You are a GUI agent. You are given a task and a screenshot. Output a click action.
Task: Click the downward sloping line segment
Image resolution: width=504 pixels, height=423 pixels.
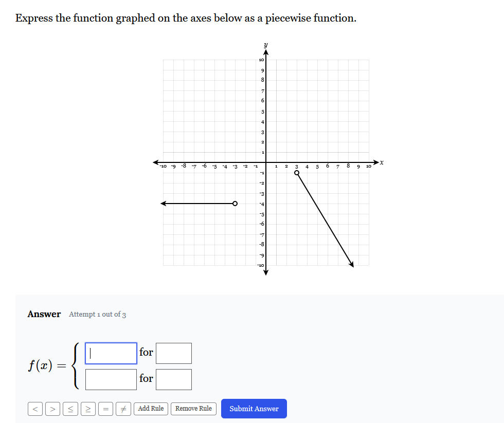pos(325,218)
